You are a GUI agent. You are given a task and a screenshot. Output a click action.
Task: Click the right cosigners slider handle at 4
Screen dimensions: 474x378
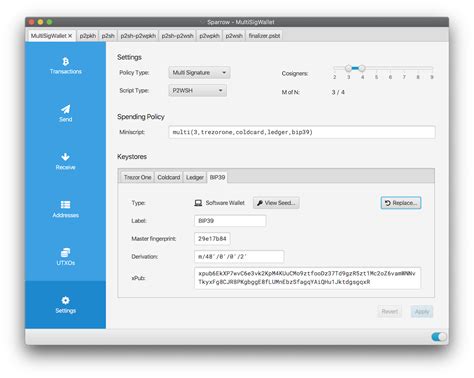(x=362, y=68)
